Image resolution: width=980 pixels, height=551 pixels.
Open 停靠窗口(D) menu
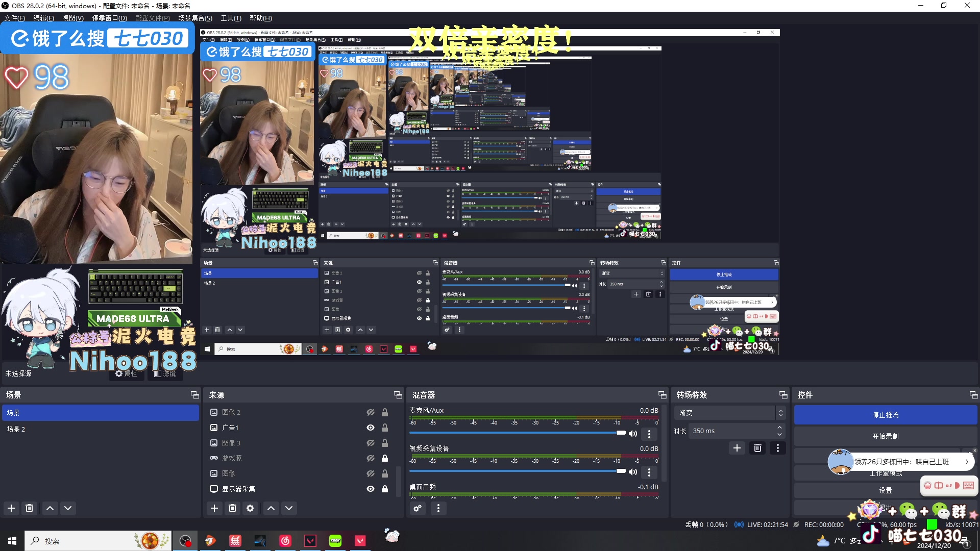pos(109,18)
